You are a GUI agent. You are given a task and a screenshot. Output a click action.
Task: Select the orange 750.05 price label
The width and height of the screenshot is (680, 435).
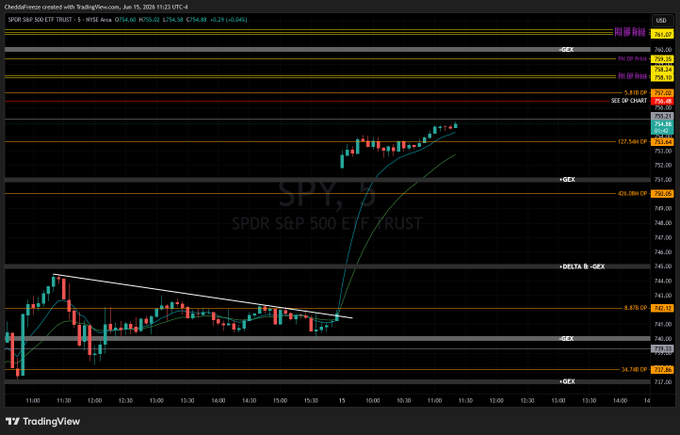(x=663, y=194)
